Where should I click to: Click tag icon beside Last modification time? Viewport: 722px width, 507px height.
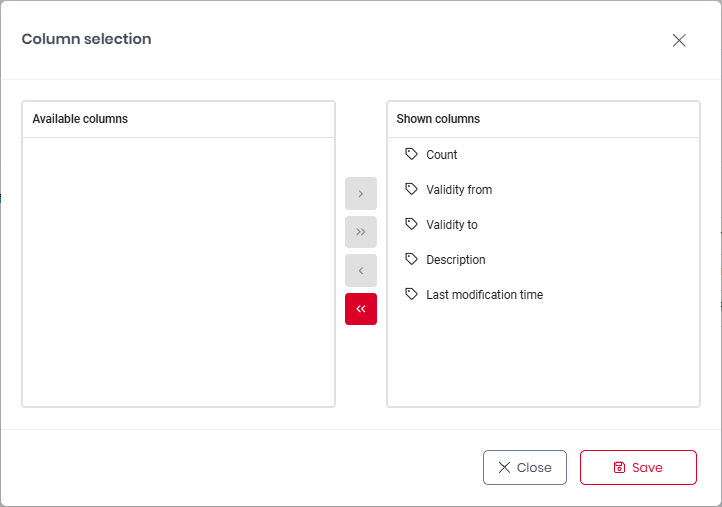[x=411, y=294]
